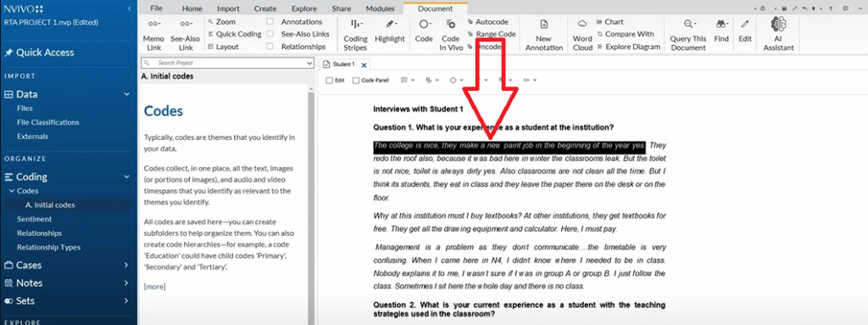Viewport: 868px width, 325px height.
Task: Switch to the Create ribbon tab
Action: 265,8
